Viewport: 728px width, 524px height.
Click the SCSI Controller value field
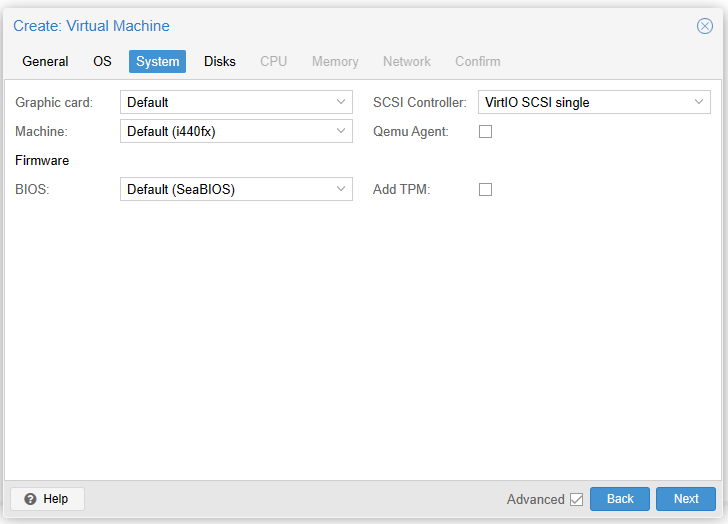[580, 102]
